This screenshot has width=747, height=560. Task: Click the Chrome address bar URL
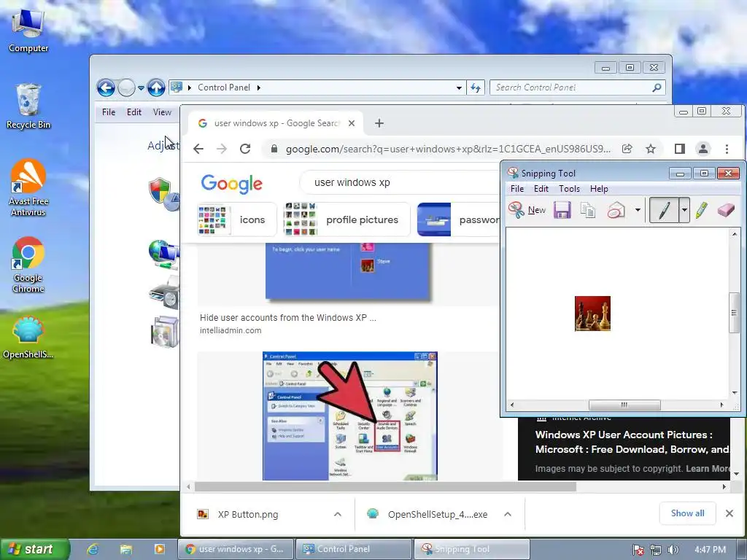coord(448,149)
